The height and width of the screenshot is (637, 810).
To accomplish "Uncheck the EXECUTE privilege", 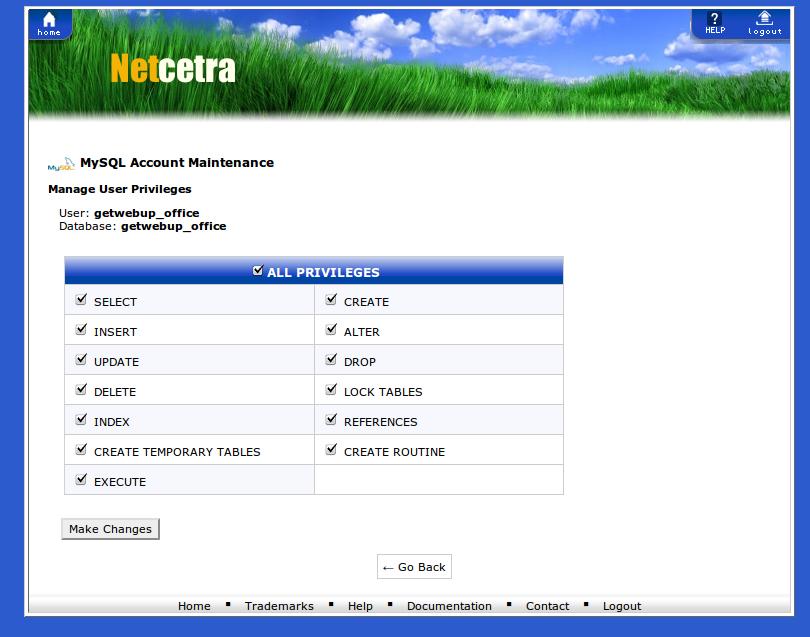I will click(x=81, y=480).
